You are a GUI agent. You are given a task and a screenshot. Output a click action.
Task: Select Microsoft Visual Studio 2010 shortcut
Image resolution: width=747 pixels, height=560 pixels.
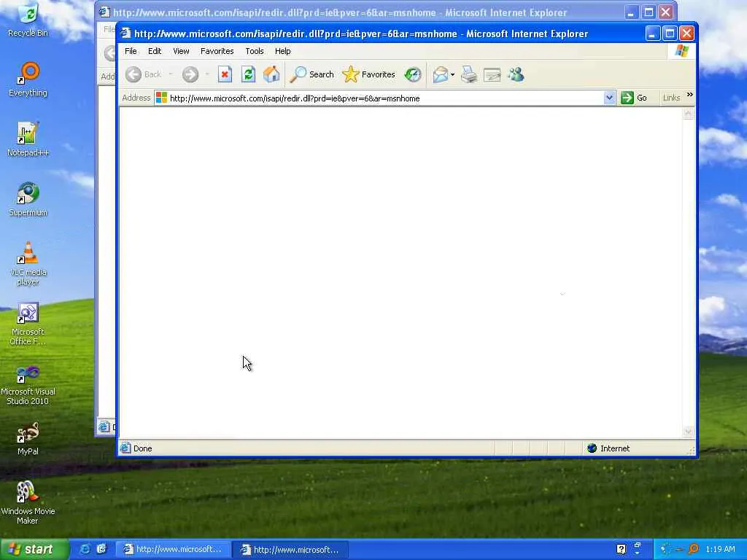click(x=28, y=385)
